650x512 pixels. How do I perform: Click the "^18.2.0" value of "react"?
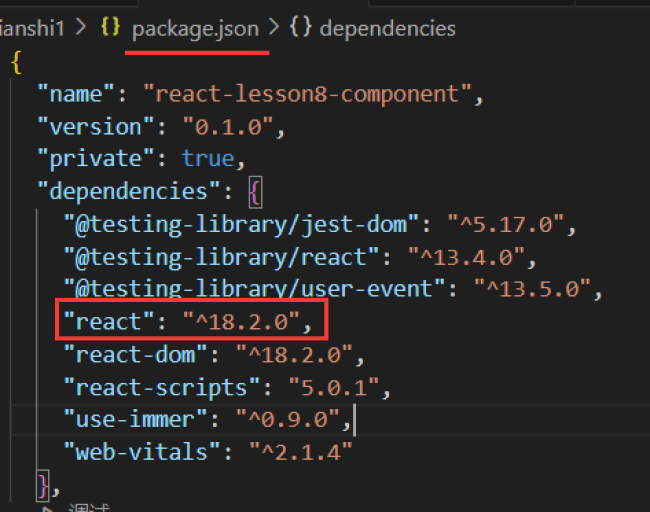pos(241,322)
